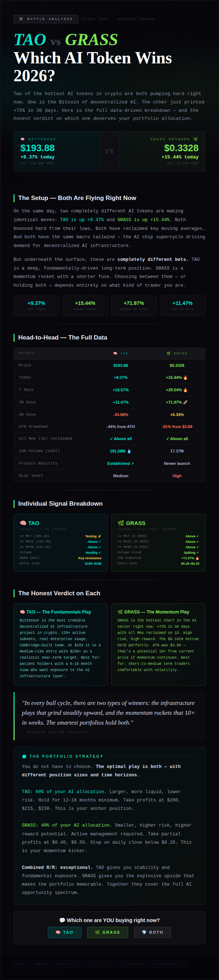This screenshot has width=219, height=980.
Task: Select the +9.37% TAO today stat card
Action: pos(36,306)
